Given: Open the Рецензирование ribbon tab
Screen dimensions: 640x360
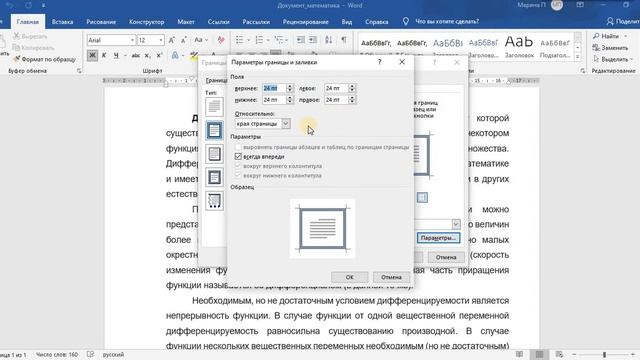Looking at the screenshot, I should [305, 22].
